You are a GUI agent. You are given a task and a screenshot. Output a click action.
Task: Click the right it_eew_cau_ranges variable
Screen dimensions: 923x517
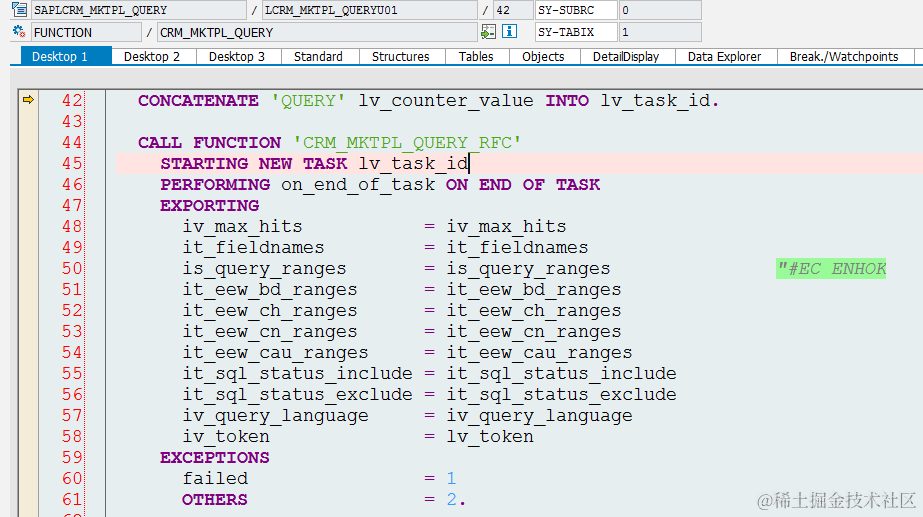click(x=539, y=353)
